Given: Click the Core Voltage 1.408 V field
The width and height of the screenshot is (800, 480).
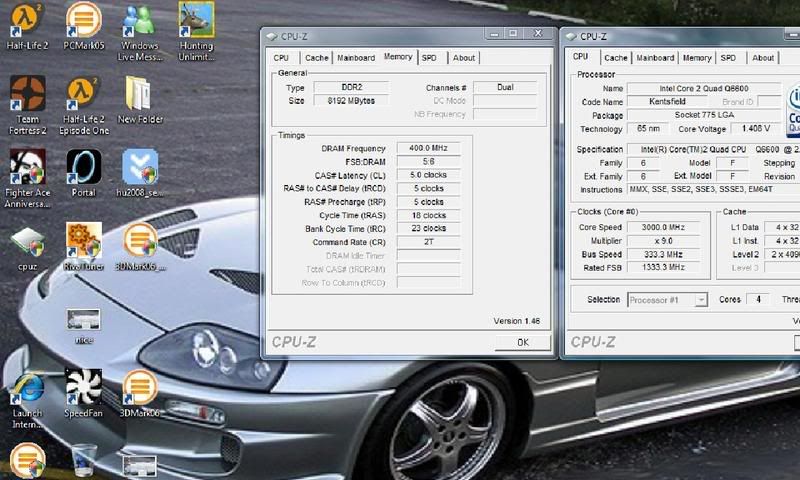Looking at the screenshot, I should [756, 129].
